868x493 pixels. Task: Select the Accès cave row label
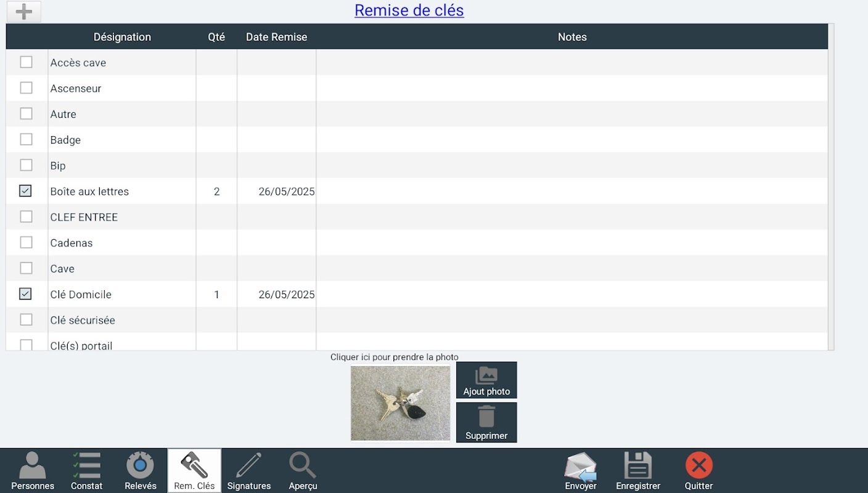78,63
